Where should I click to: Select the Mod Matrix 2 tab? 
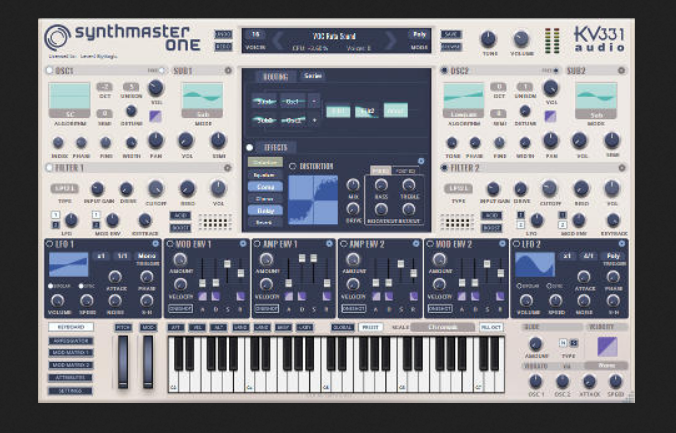pyautogui.click(x=71, y=365)
